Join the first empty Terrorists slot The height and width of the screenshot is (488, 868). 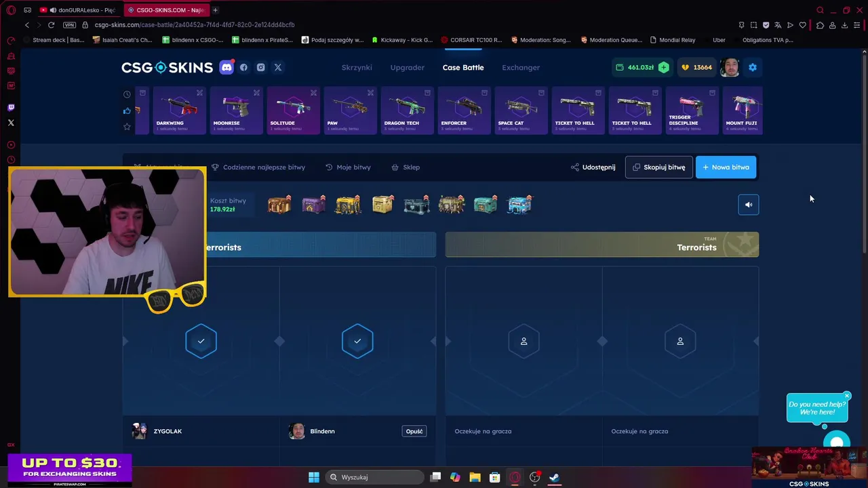coord(524,341)
